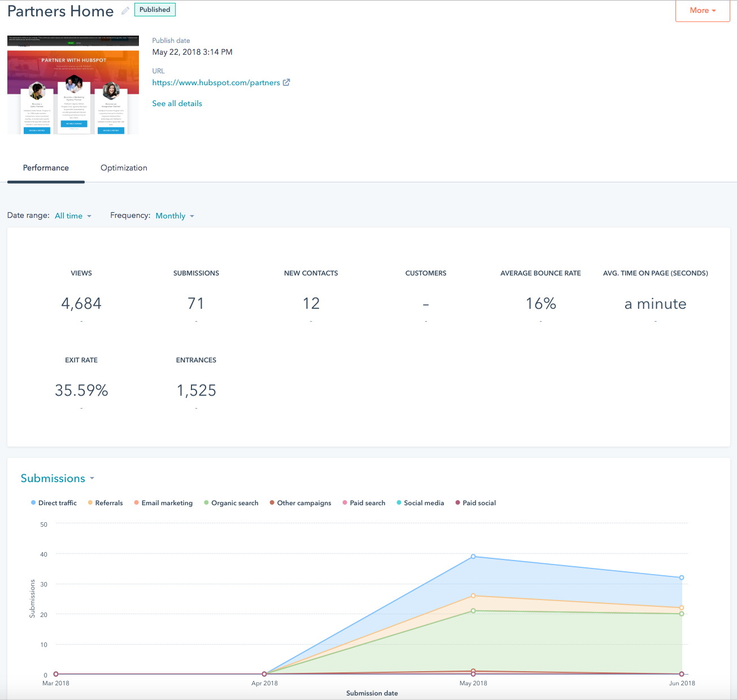The image size is (737, 700).
Task: Click the New Contacts value 12
Action: [311, 304]
